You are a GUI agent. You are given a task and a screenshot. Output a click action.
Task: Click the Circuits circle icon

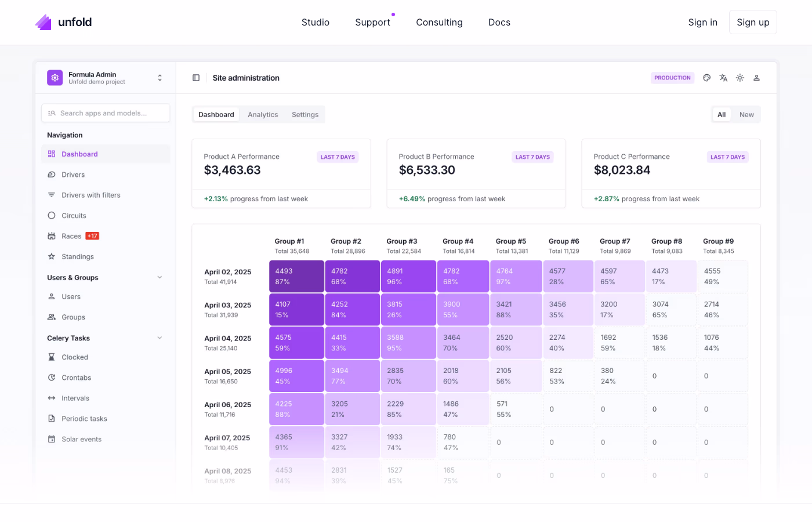coord(52,215)
